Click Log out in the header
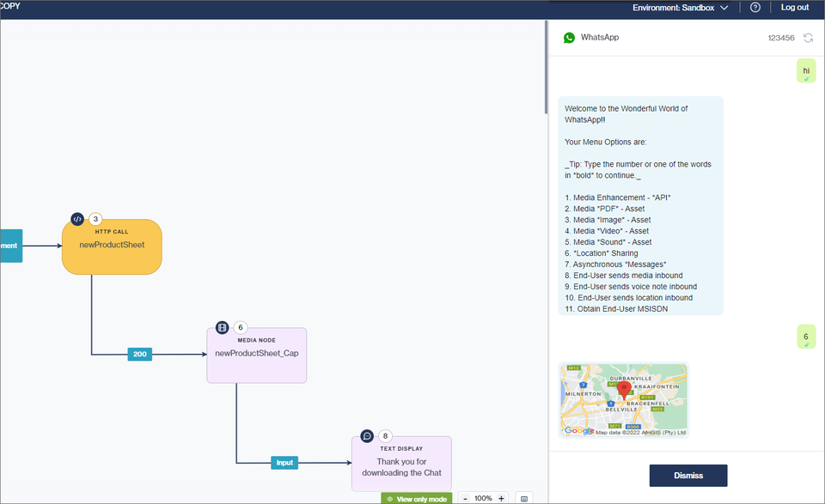 794,8
